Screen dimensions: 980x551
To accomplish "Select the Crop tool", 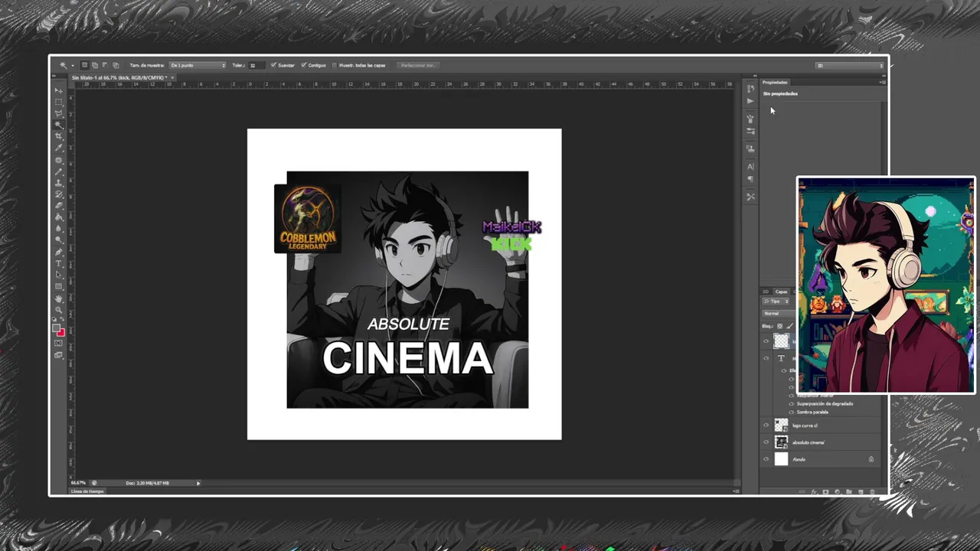I will click(x=58, y=135).
